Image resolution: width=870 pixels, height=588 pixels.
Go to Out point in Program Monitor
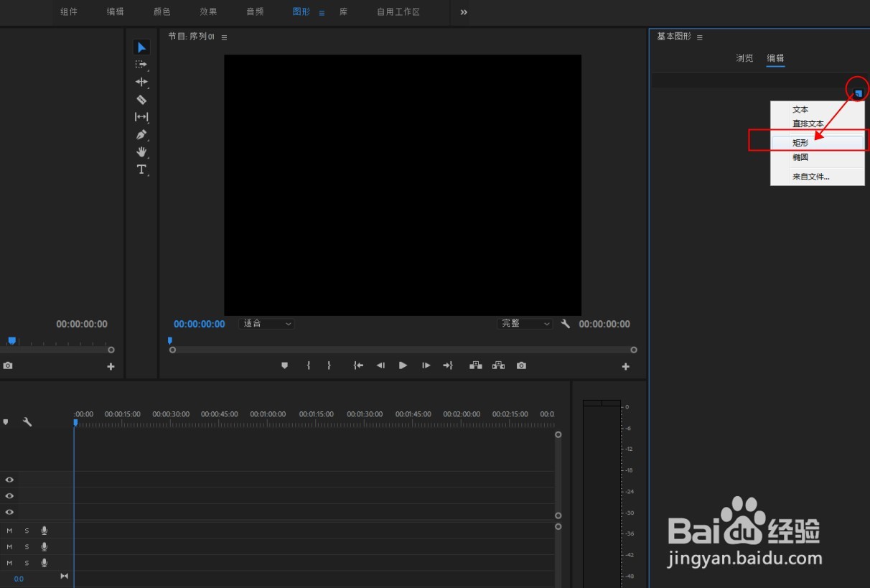pos(448,365)
